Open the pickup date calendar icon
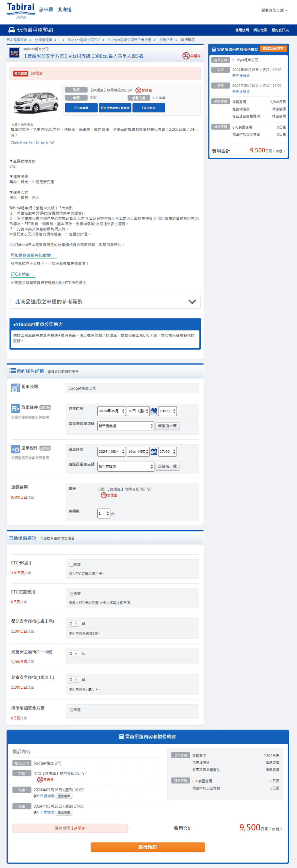Image resolution: width=297 pixels, height=868 pixels. click(154, 411)
